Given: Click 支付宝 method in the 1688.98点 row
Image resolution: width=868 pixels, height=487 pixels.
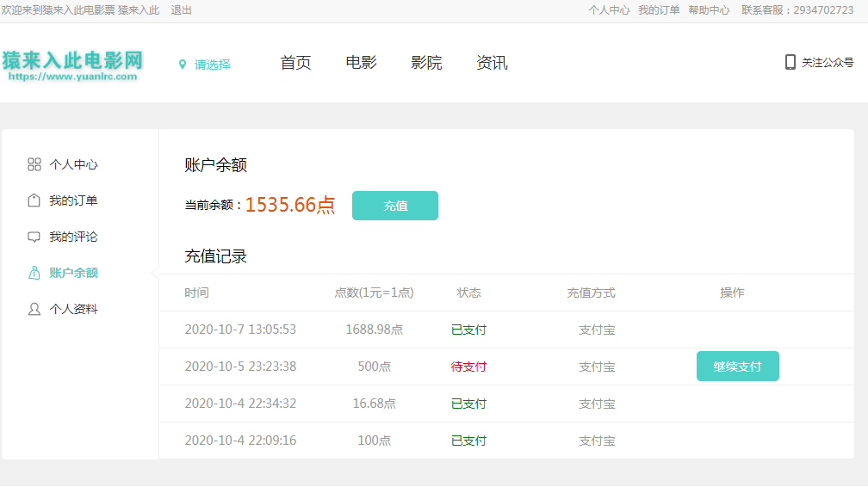Looking at the screenshot, I should click(x=597, y=330).
